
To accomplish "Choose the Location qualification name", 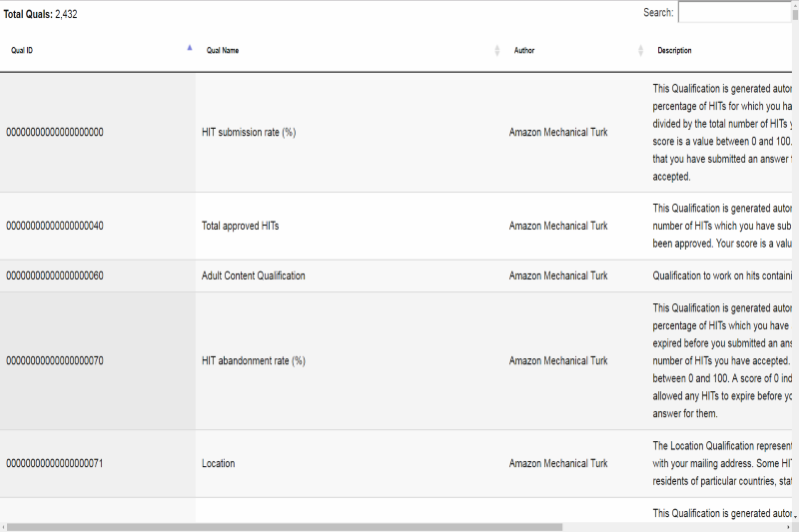I will [218, 463].
